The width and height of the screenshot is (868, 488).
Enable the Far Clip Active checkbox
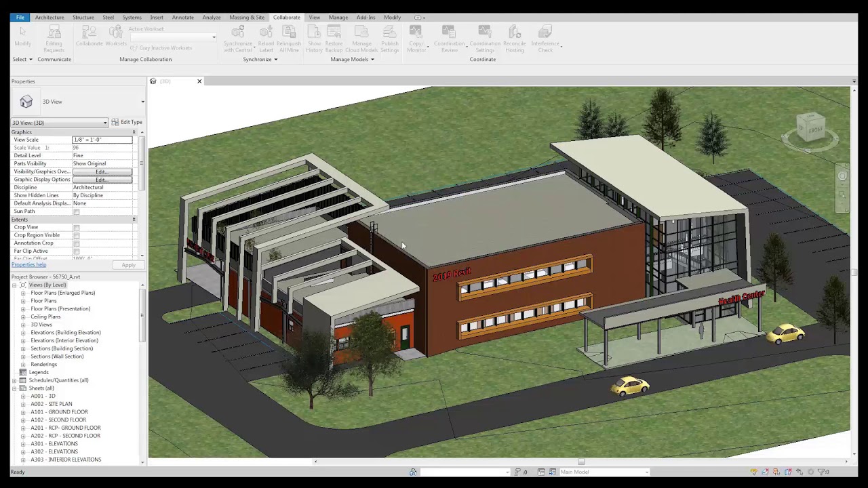click(x=77, y=251)
